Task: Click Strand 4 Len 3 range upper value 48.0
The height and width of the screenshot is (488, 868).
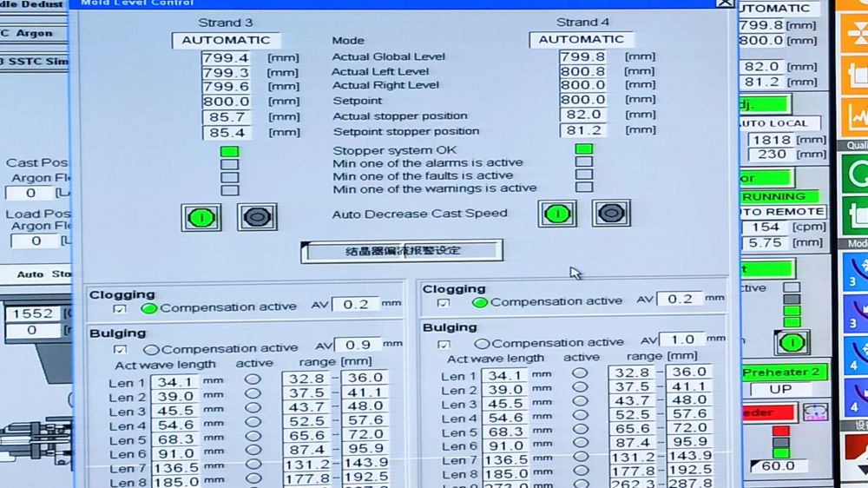Action: point(688,400)
